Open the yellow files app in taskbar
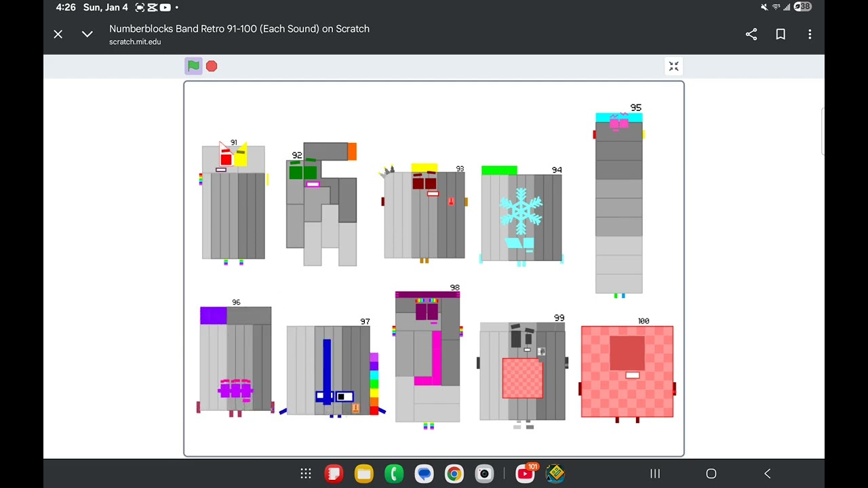The image size is (868, 488). (x=364, y=474)
